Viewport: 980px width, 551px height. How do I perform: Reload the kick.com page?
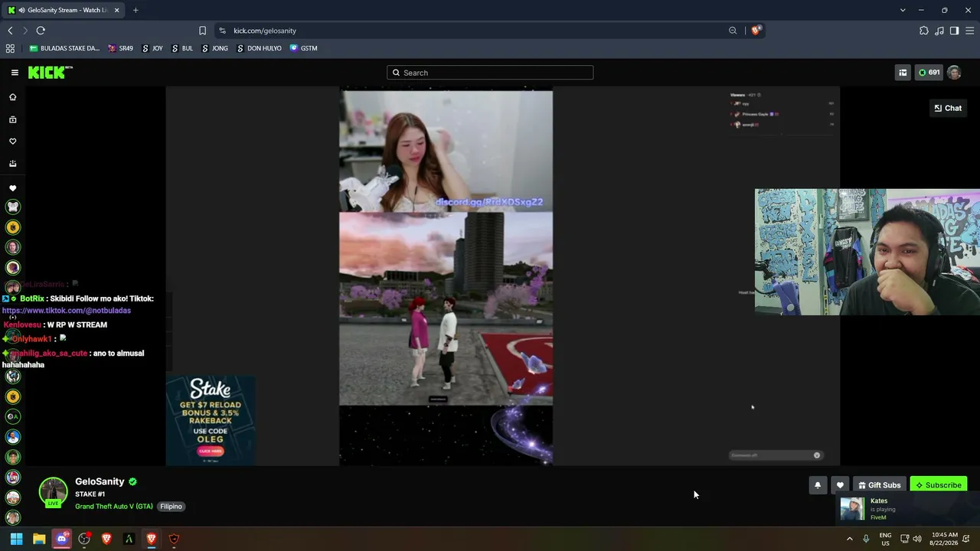coord(41,31)
